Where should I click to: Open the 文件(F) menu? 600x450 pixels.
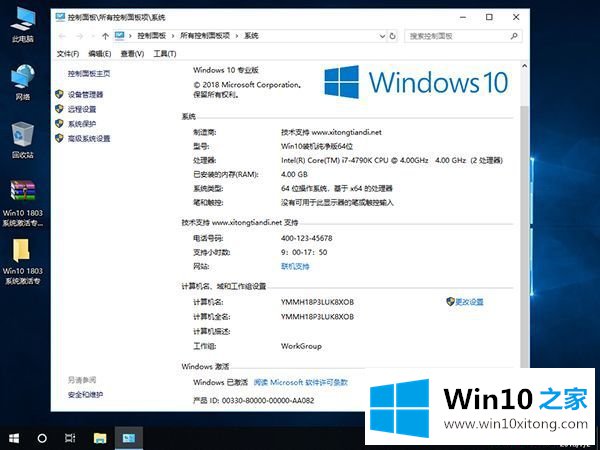pos(68,54)
